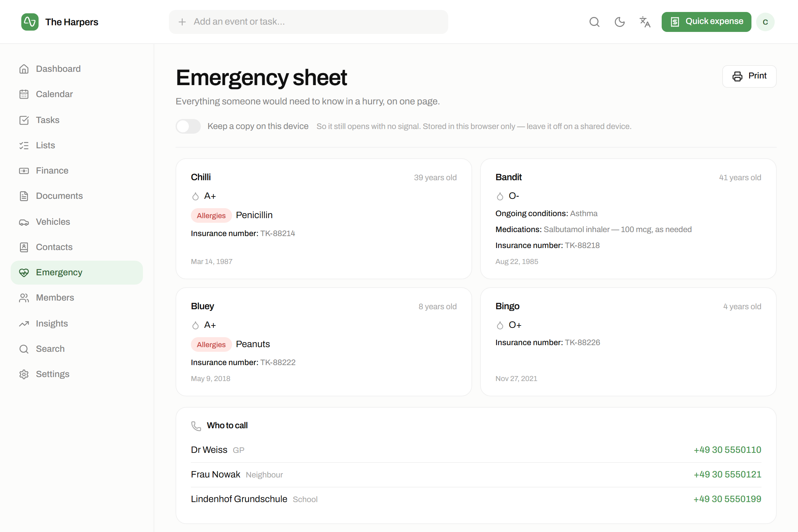
Task: Click the plus icon in add-event field
Action: 182,22
